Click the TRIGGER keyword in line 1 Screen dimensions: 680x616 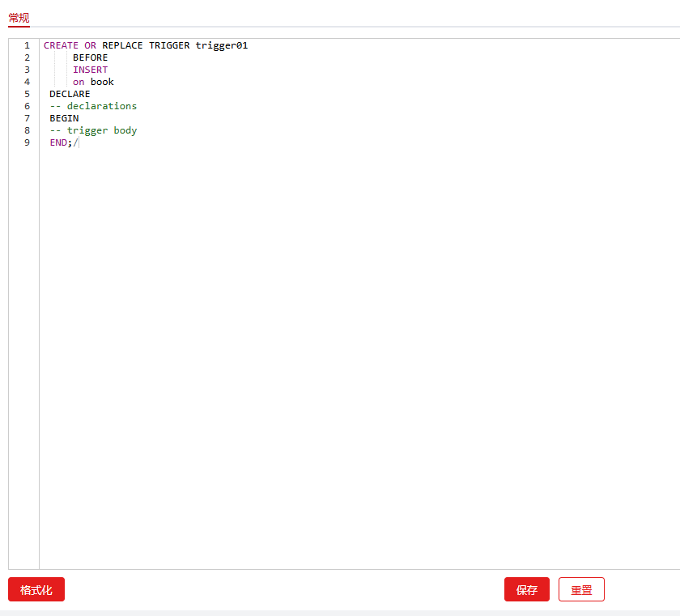[168, 45]
